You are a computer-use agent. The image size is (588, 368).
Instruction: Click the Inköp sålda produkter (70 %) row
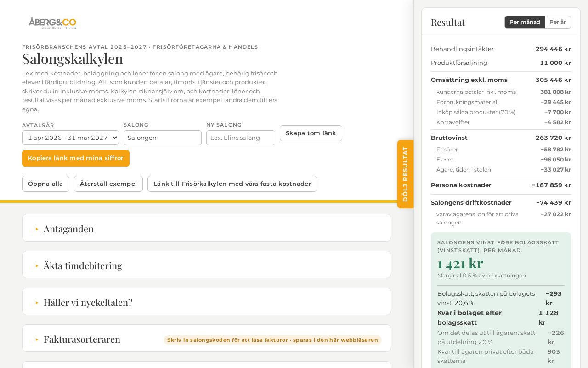click(x=503, y=112)
